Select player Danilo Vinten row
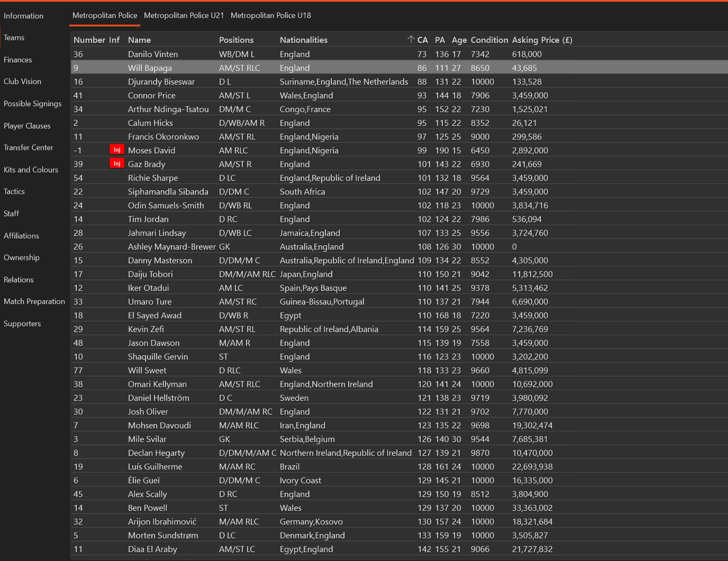Viewport: 728px width, 561px height. [x=399, y=54]
